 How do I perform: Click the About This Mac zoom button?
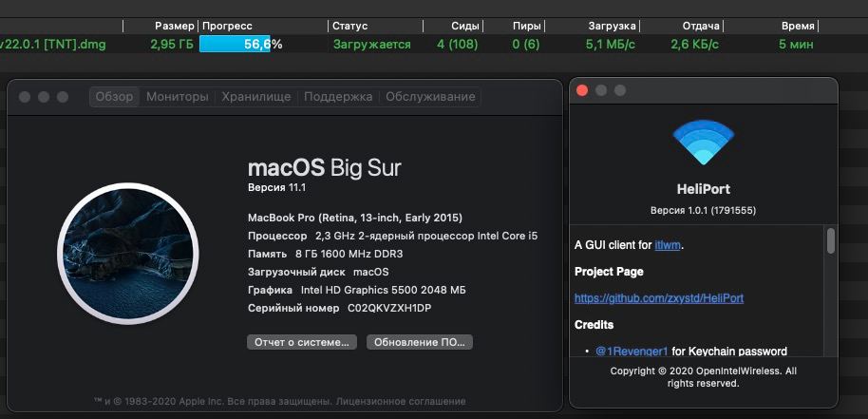coord(63,97)
